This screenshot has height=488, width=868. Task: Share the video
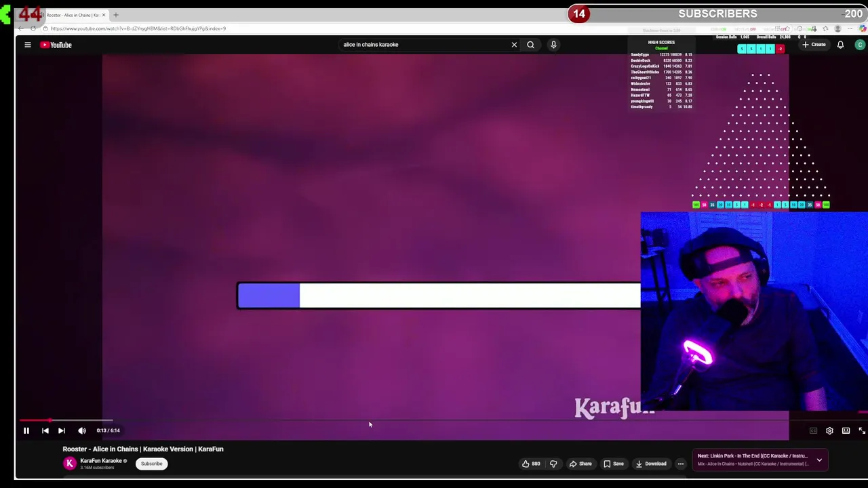pyautogui.click(x=580, y=464)
